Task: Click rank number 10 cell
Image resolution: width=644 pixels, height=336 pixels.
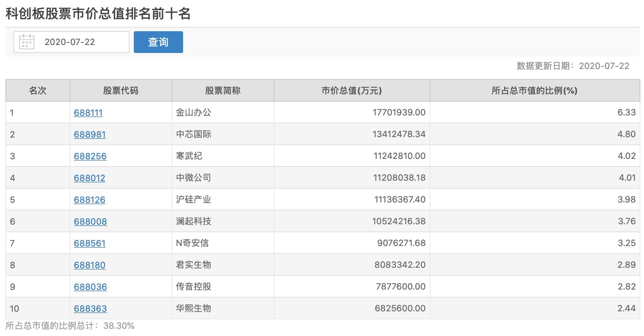Action: coord(38,308)
